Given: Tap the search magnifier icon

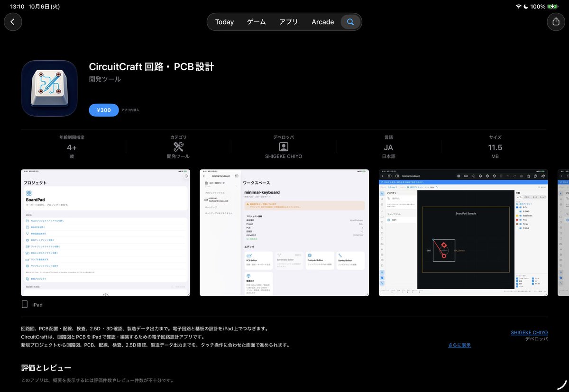Looking at the screenshot, I should [350, 22].
